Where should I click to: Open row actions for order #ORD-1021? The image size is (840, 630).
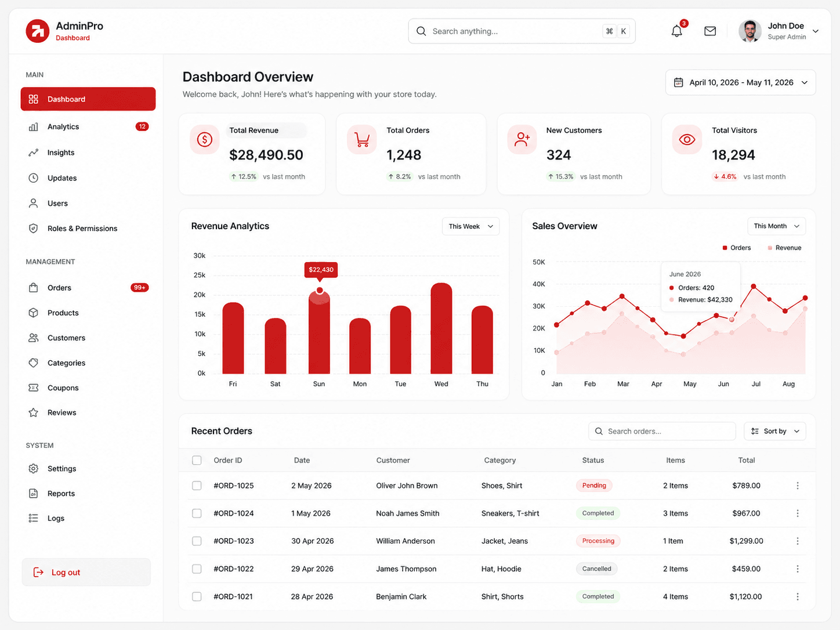[798, 596]
